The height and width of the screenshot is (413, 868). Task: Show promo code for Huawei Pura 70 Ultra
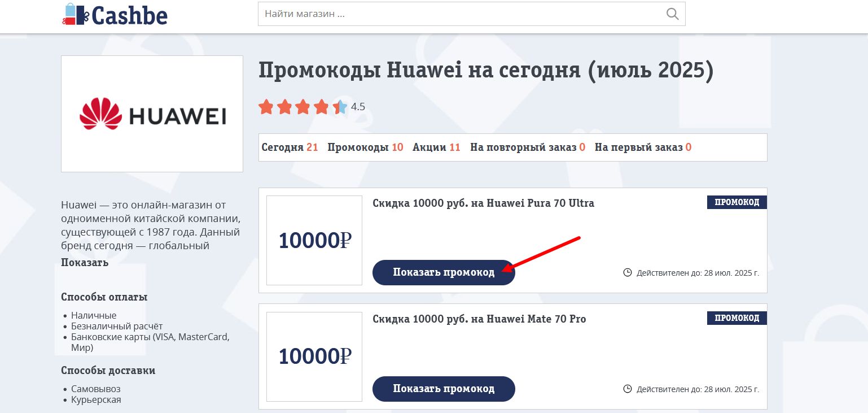point(444,272)
